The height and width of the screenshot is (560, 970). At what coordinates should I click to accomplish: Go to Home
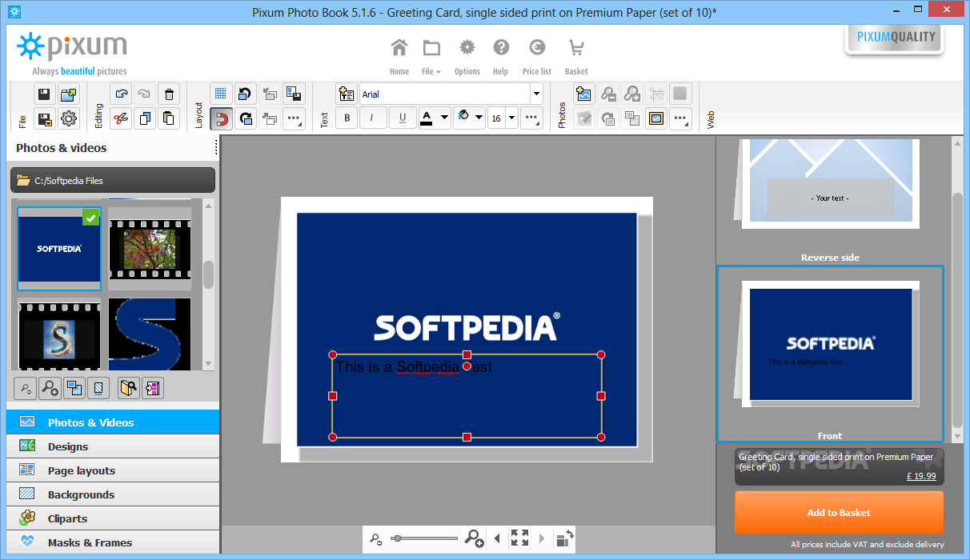coord(399,57)
